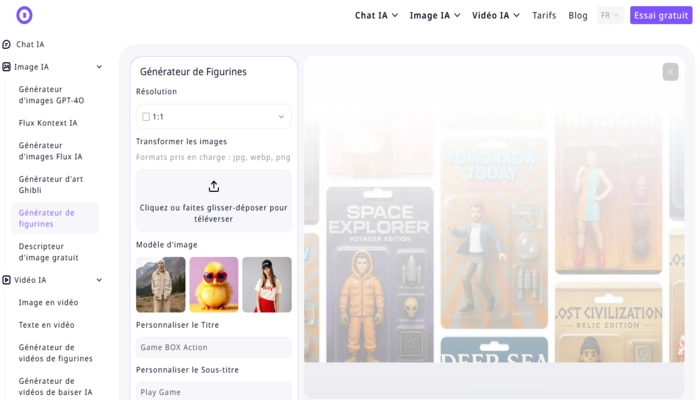
Task: Select the man in mountains model image
Action: (x=161, y=284)
